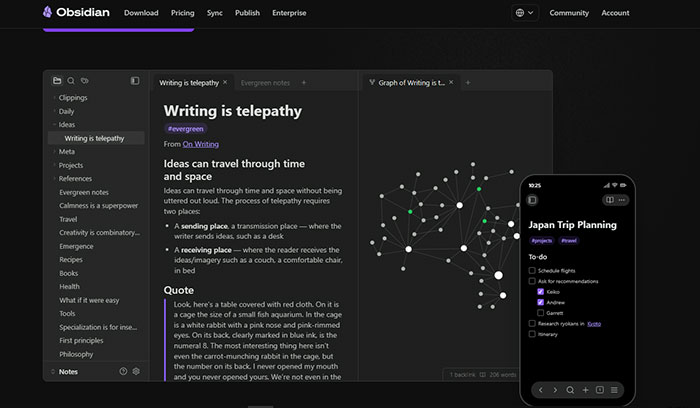Screen dimensions: 700x408
Task: Tap the tabs icon on phone toolbar
Action: 600,390
